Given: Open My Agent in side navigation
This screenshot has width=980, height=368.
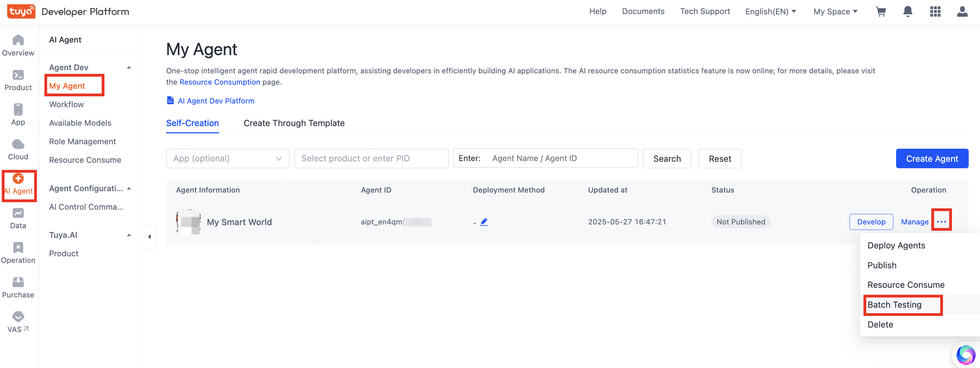Looking at the screenshot, I should click(x=67, y=86).
